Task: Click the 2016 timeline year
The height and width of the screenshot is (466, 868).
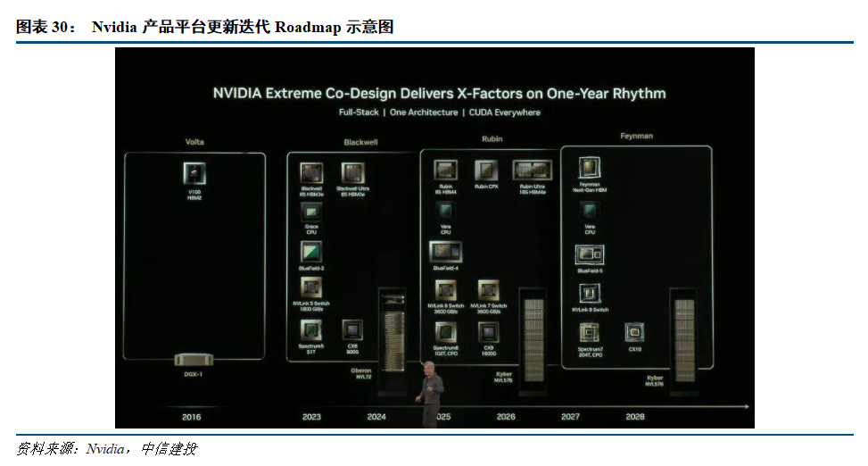Action: tap(192, 417)
